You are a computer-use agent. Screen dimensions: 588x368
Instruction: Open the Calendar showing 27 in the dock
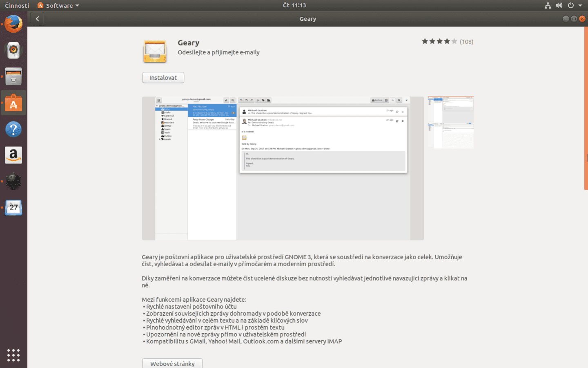(x=13, y=208)
